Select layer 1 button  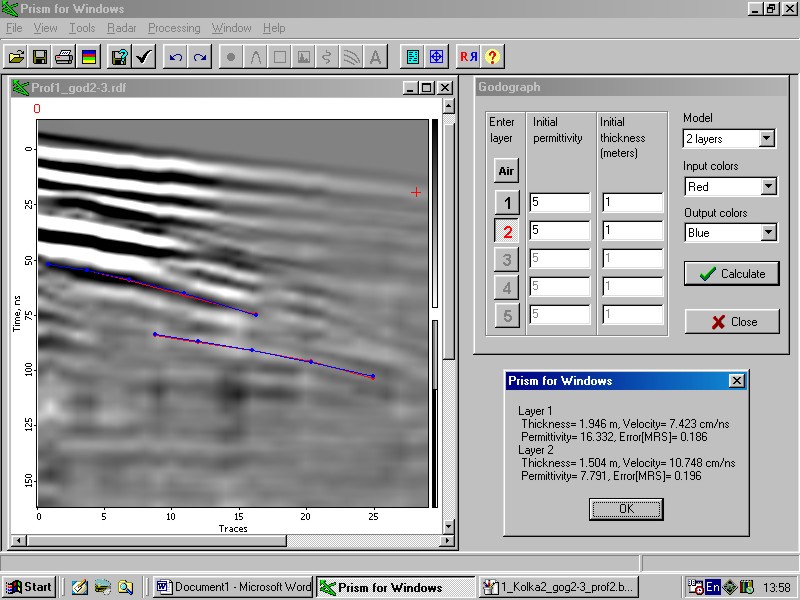[507, 203]
